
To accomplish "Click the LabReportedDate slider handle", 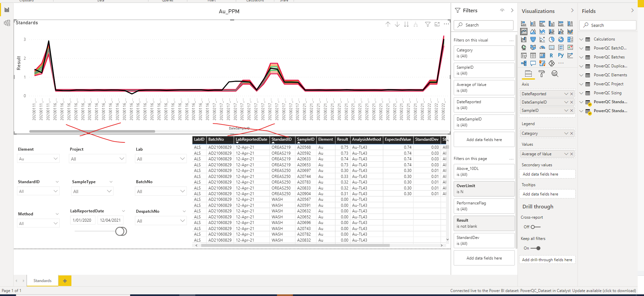I will (x=121, y=231).
